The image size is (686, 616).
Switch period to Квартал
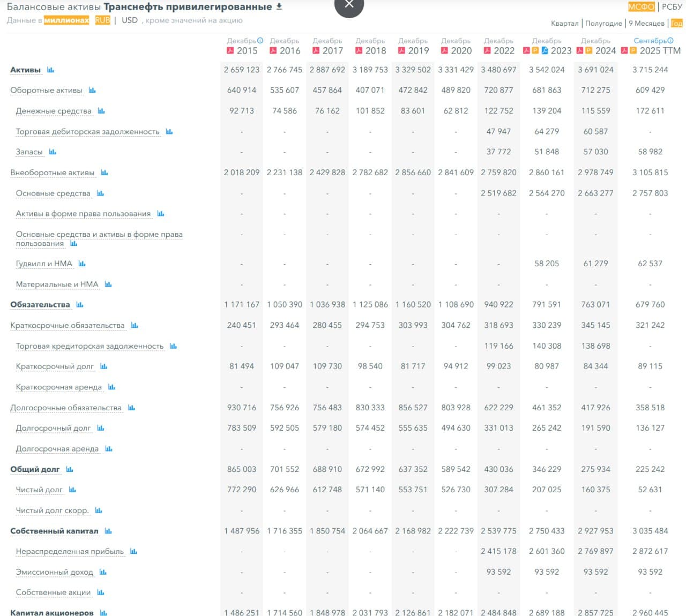coord(564,23)
